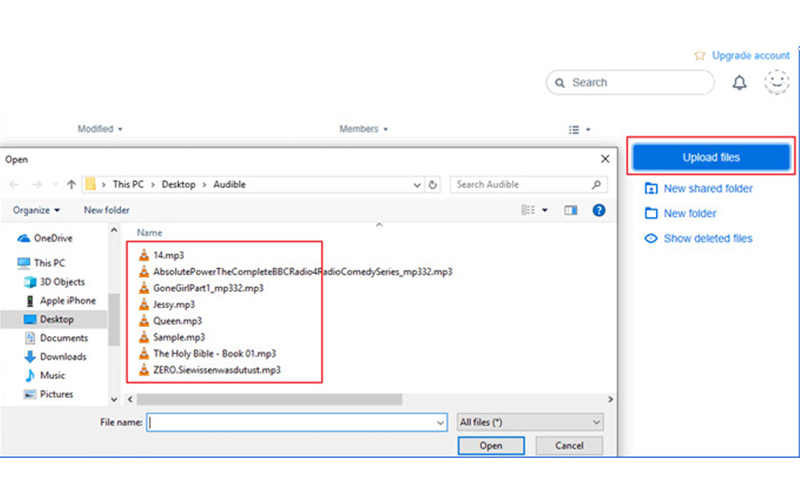Screen dimensions: 800x500
Task: Expand the All files type dropdown
Action: 529,423
